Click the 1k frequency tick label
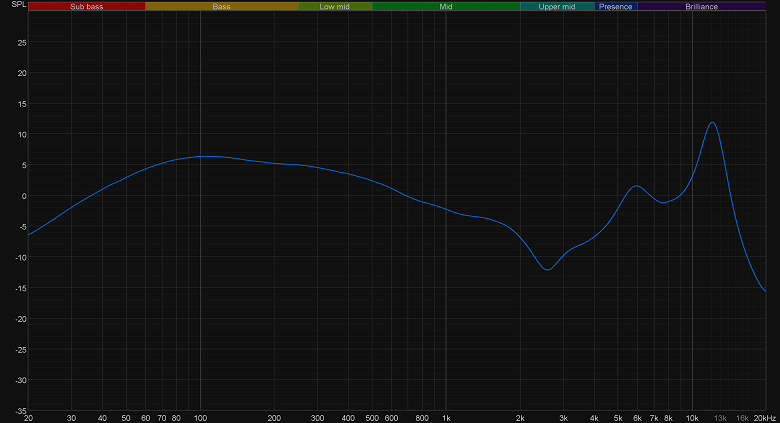This screenshot has height=423, width=780. tap(446, 418)
